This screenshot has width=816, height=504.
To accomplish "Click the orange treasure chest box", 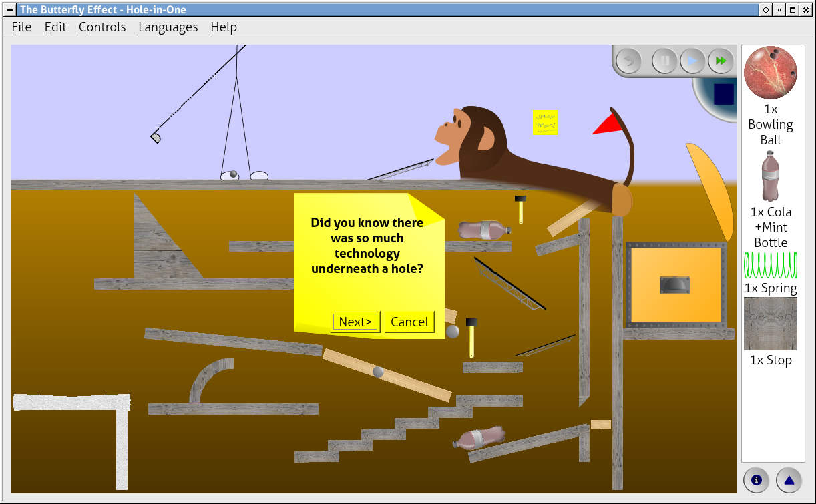I will 676,285.
